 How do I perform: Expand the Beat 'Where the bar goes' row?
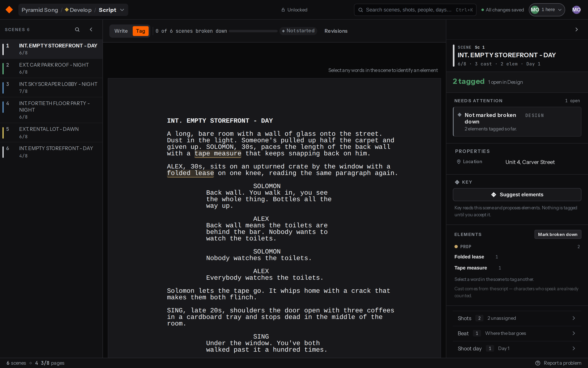click(517, 333)
